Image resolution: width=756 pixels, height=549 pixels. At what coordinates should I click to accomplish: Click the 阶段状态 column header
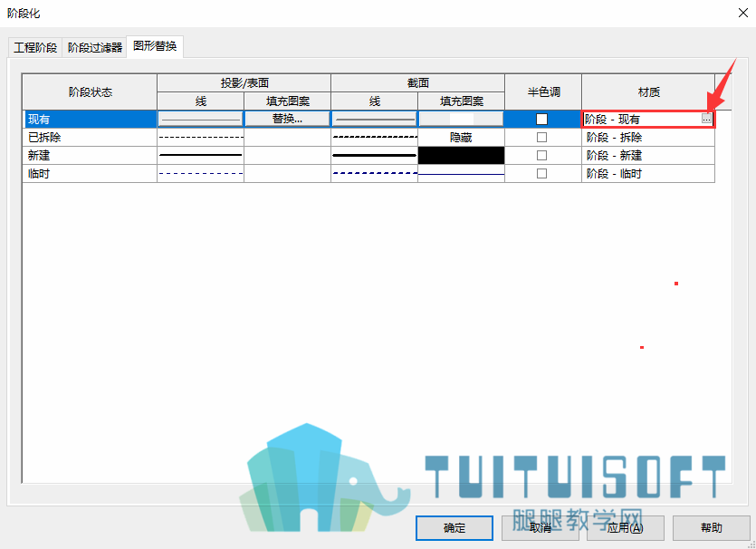[90, 91]
